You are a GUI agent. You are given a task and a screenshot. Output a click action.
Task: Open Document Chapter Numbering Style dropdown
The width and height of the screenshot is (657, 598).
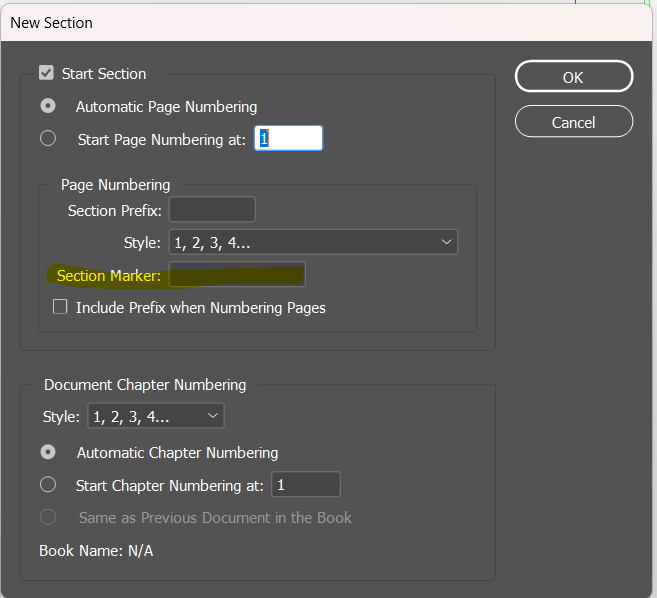click(x=155, y=416)
